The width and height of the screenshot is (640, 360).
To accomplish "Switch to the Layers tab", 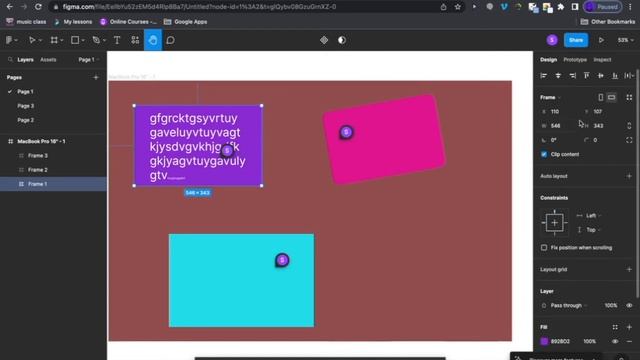I will [x=25, y=60].
